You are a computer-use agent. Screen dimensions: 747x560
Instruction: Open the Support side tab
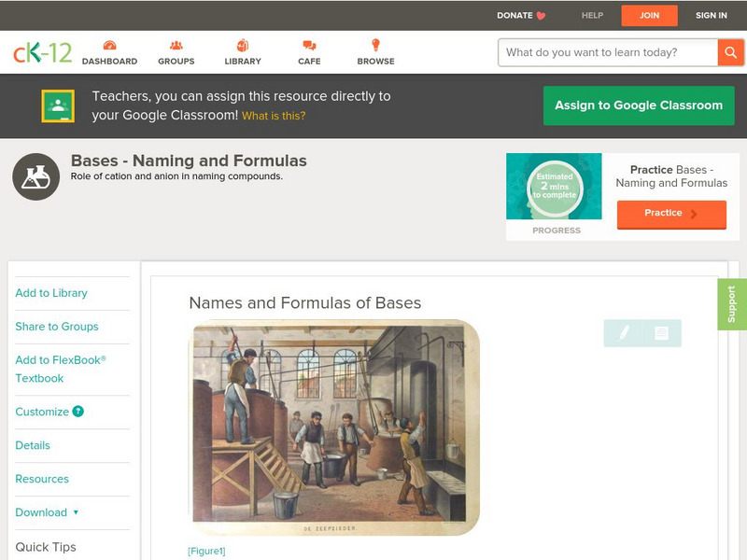pos(732,304)
